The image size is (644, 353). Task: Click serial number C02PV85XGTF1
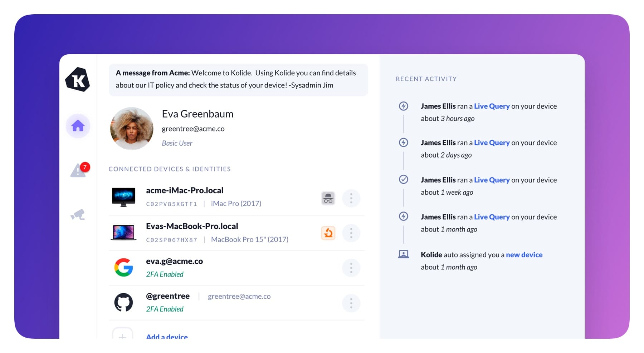coord(172,204)
